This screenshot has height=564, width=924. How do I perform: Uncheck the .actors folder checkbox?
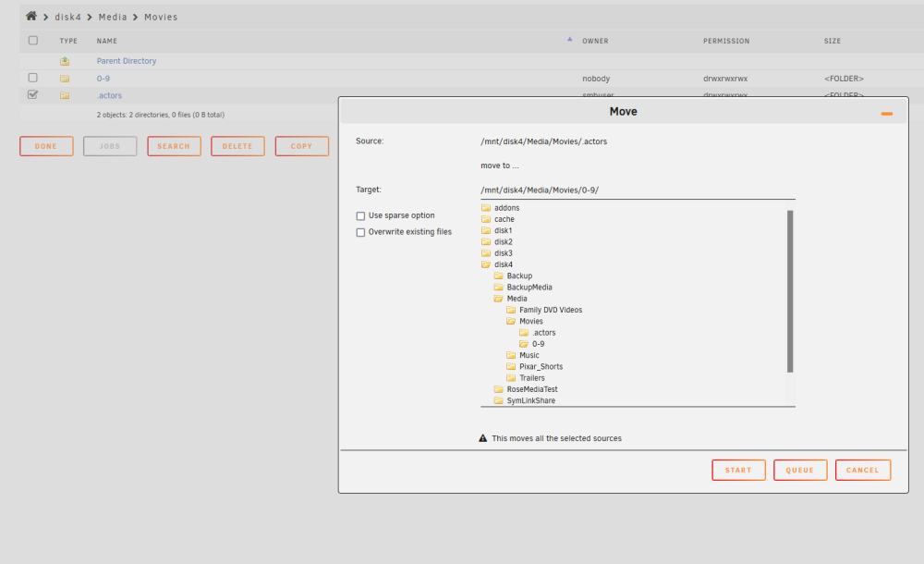[x=33, y=94]
